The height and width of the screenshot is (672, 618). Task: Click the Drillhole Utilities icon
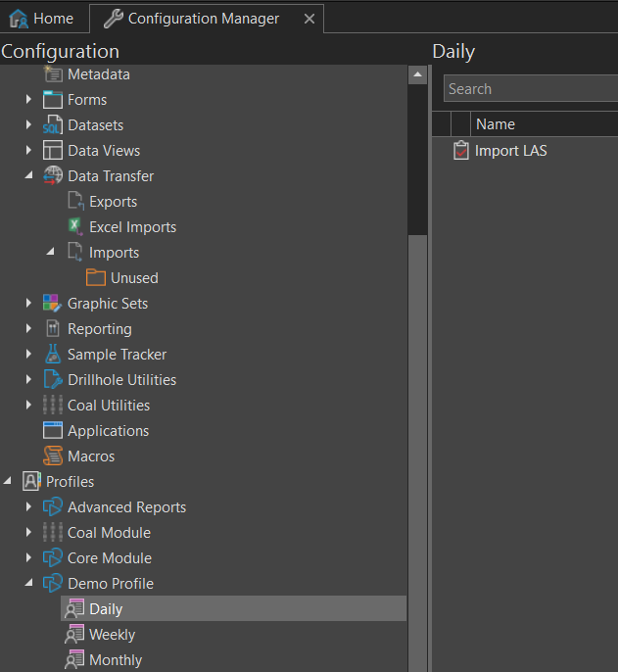coord(53,380)
